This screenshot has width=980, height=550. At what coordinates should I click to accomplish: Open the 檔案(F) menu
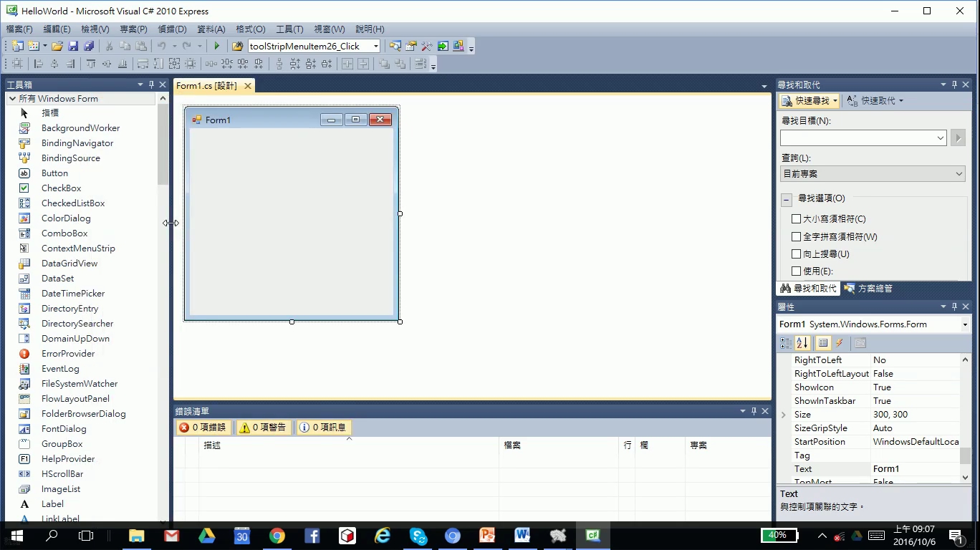click(19, 29)
